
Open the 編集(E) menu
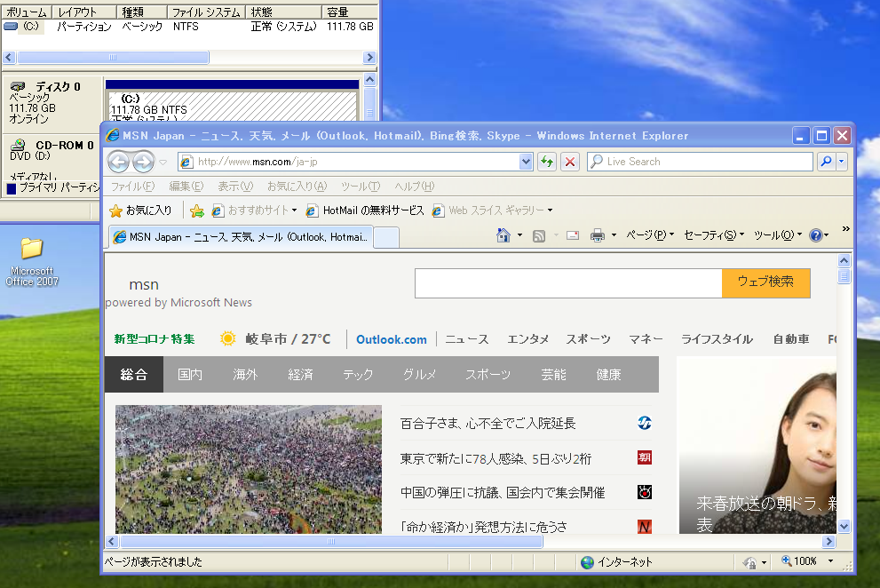(186, 187)
